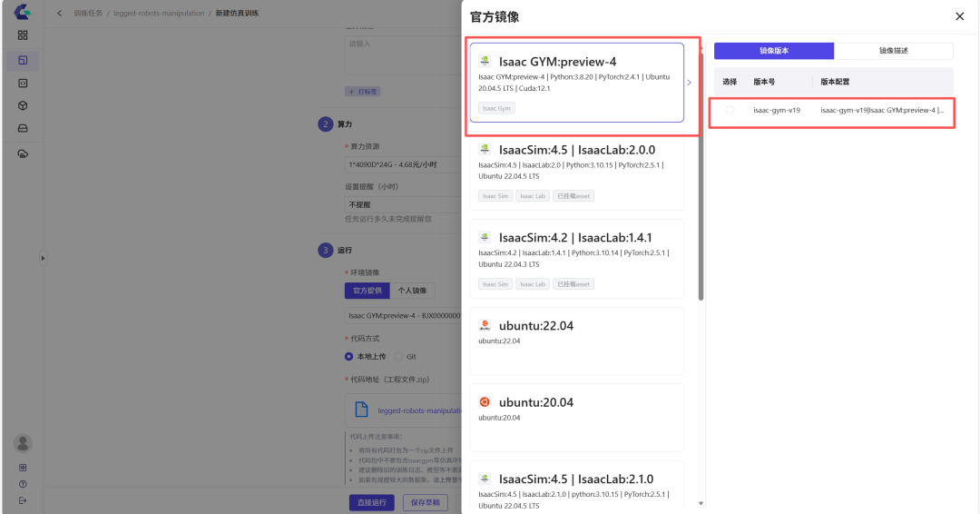This screenshot has height=514, width=980.
Task: Click the 保存草稿 button
Action: point(425,502)
